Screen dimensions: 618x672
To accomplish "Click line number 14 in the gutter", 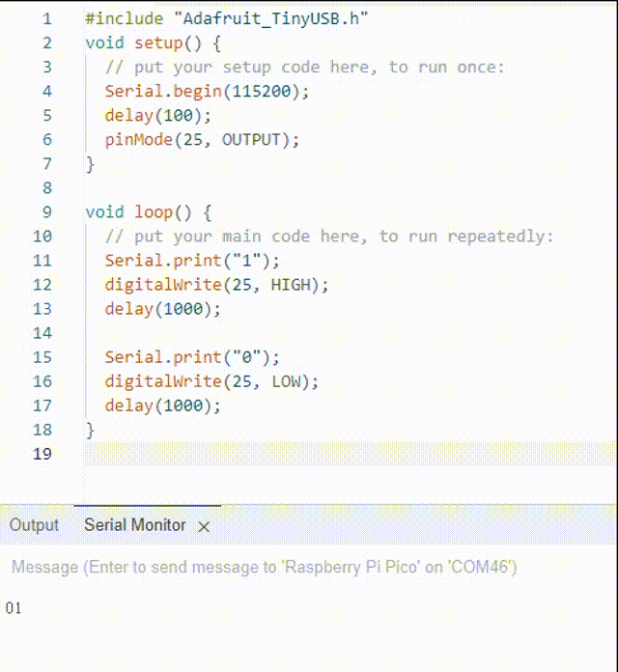I will [42, 333].
